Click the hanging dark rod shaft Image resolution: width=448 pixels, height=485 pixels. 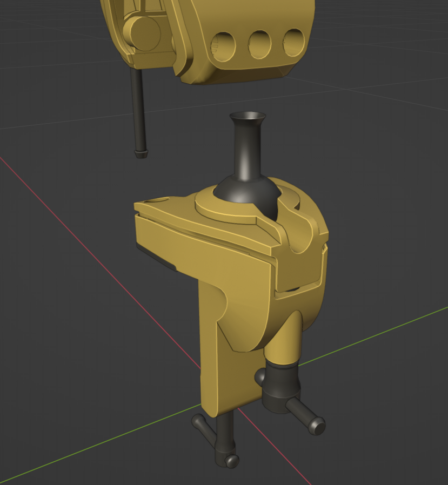(137, 108)
